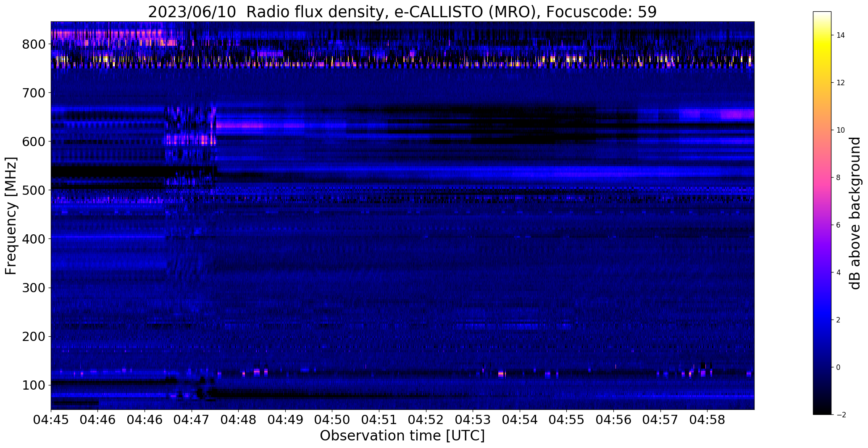868x448 pixels.
Task: Select the 300 frequency tick label
Action: point(34,288)
